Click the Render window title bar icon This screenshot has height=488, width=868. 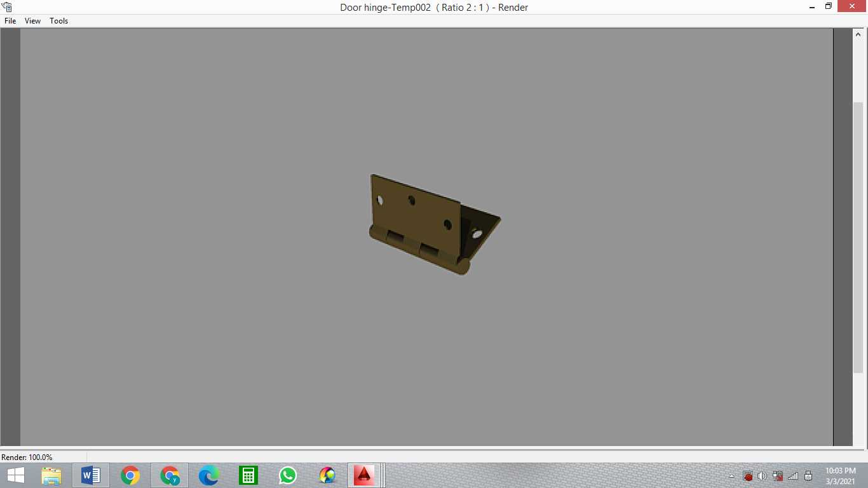tap(7, 7)
